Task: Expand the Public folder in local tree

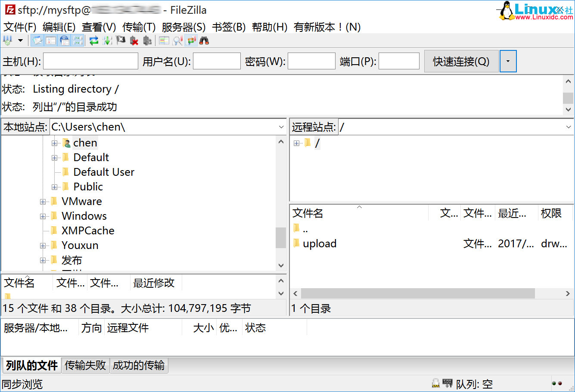Action: (54, 187)
